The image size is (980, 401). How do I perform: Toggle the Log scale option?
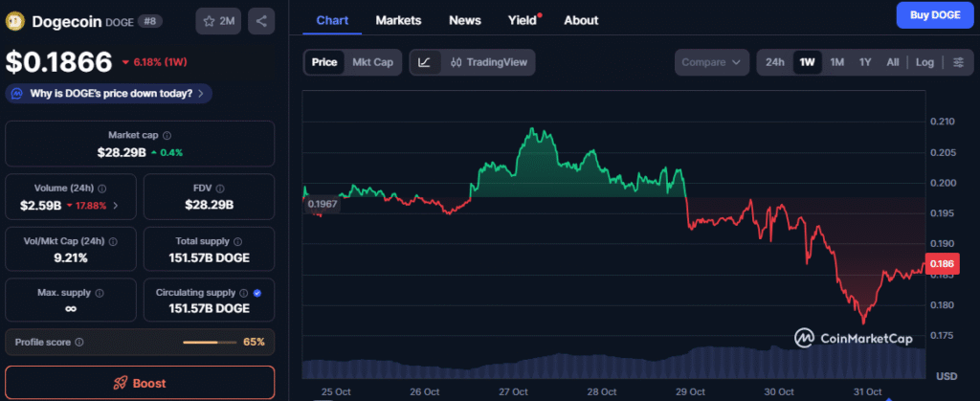click(x=924, y=62)
